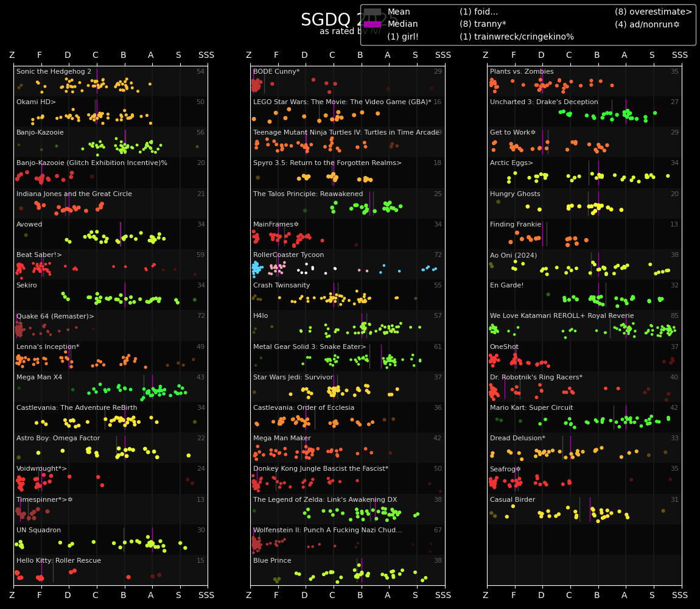Select the "Beat Saber!>" row label
The height and width of the screenshot is (609, 700).
coord(39,255)
